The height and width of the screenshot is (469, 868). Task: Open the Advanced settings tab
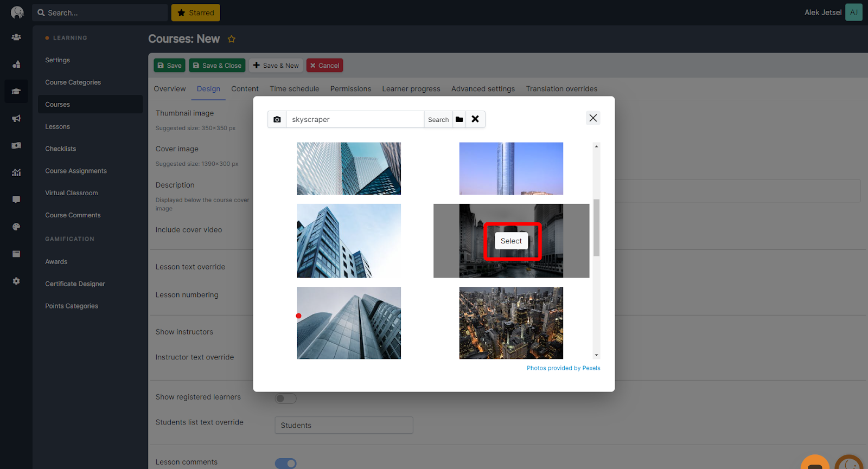click(483, 89)
